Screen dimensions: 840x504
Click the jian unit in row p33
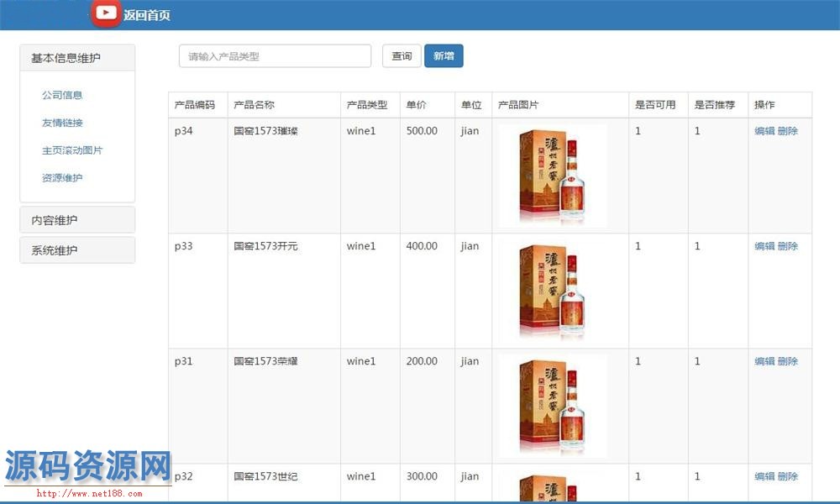[470, 246]
